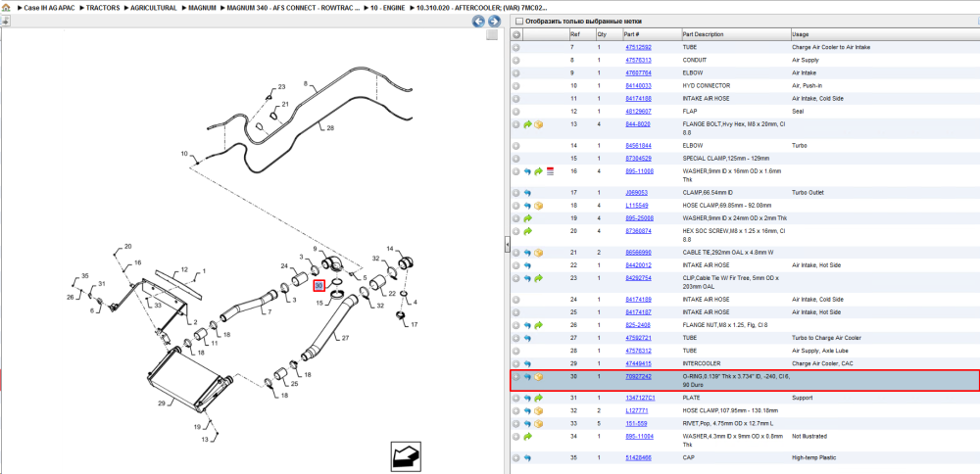
Task: Open part number 51428466 link
Action: pyautogui.click(x=639, y=457)
